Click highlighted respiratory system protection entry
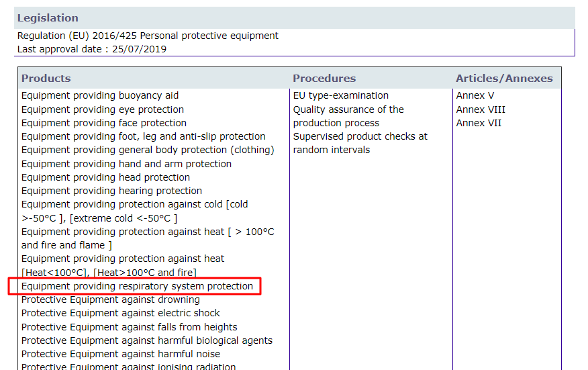The width and height of the screenshot is (588, 370). click(138, 286)
